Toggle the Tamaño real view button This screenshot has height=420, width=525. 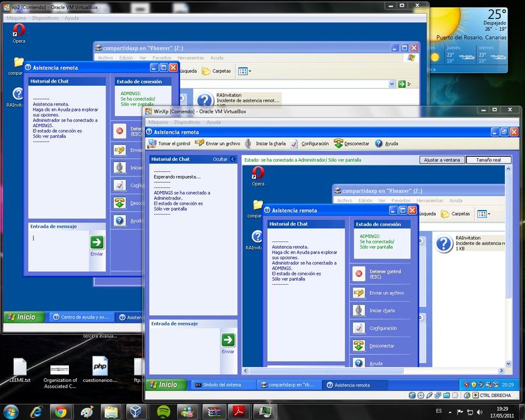[x=488, y=159]
